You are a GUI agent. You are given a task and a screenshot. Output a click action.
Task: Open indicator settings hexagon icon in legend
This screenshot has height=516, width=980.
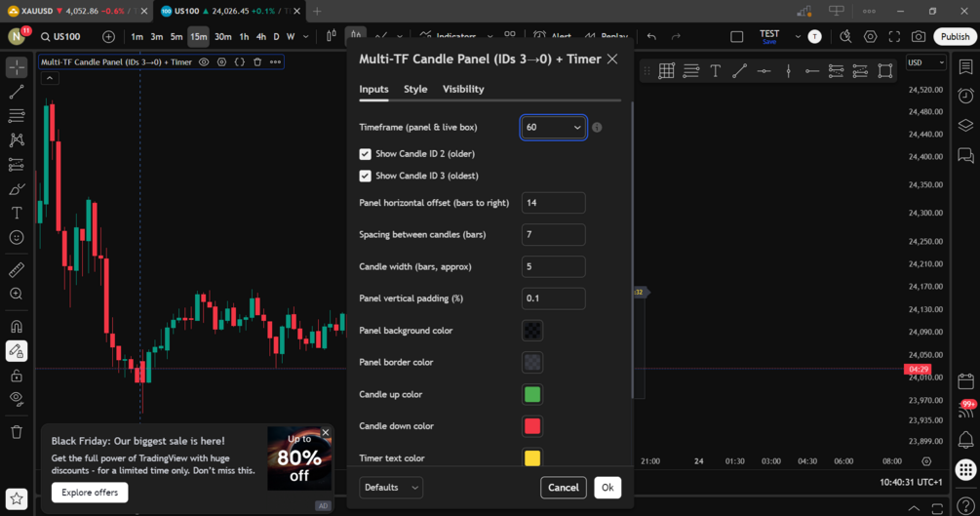pos(222,61)
